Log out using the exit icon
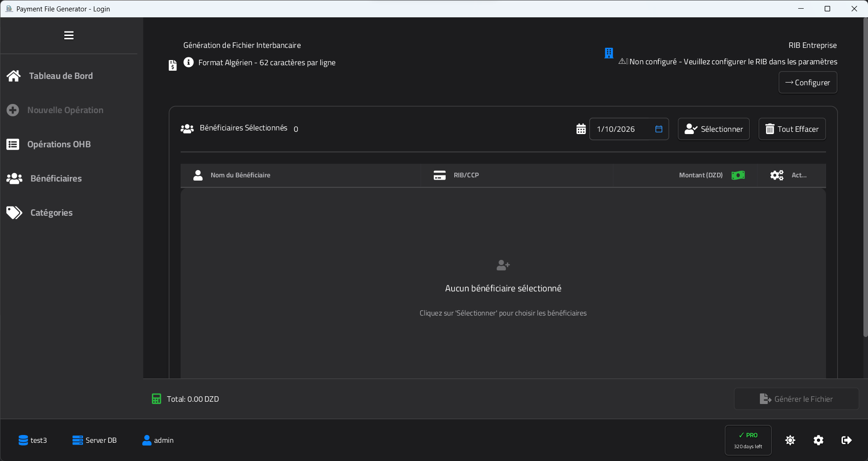Screen dimensions: 868x461 [x=847, y=440]
